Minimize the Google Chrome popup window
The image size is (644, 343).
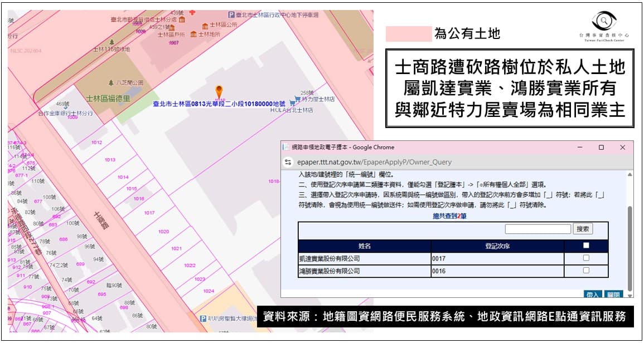click(579, 148)
